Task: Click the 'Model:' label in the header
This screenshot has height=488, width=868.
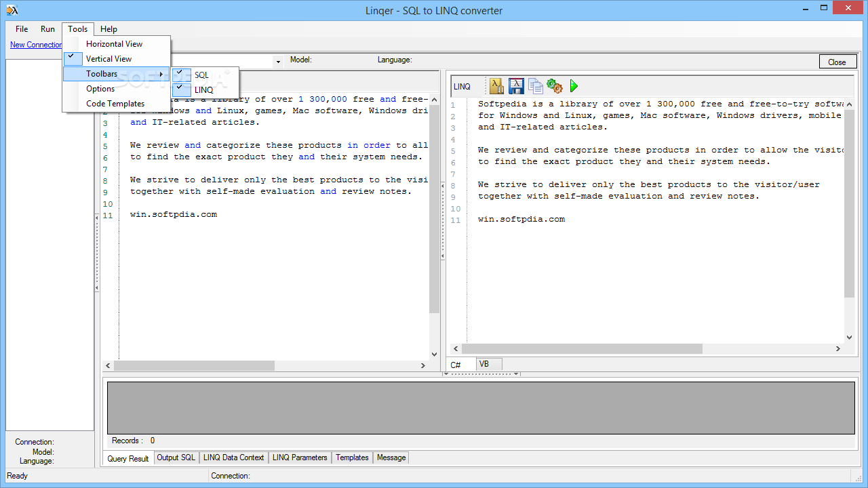Action: click(301, 60)
